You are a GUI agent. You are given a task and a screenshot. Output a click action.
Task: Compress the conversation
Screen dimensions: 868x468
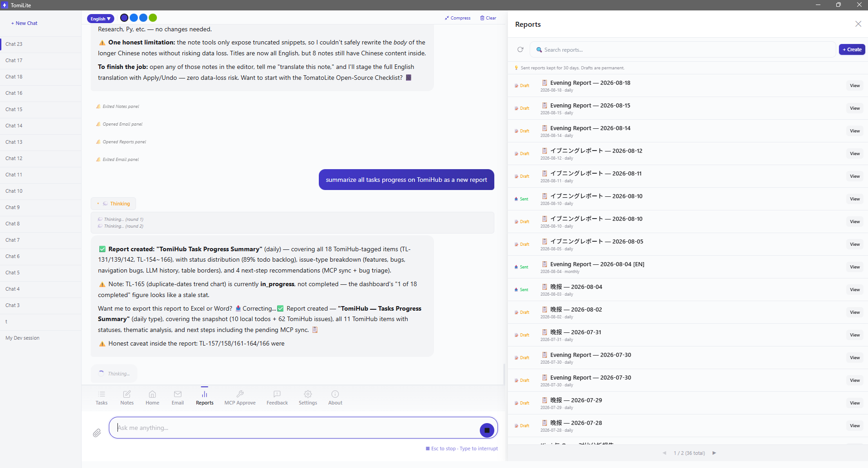pyautogui.click(x=458, y=18)
